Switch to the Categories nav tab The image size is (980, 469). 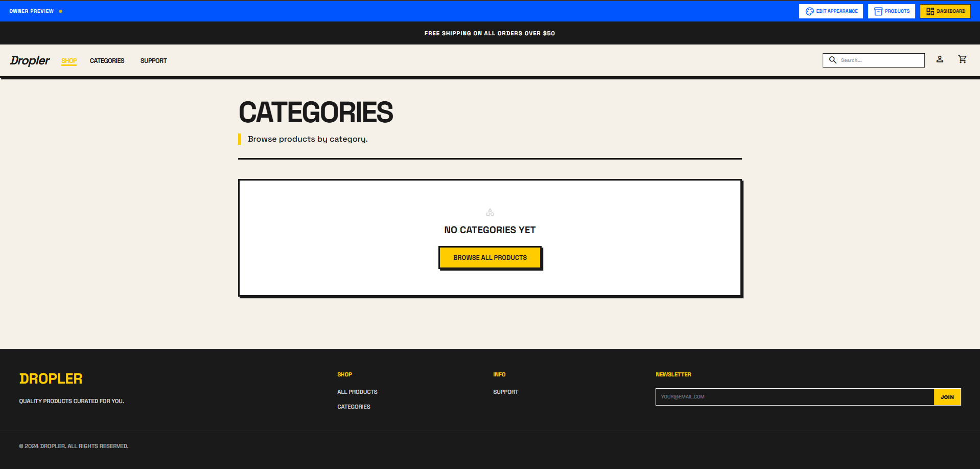coord(107,60)
